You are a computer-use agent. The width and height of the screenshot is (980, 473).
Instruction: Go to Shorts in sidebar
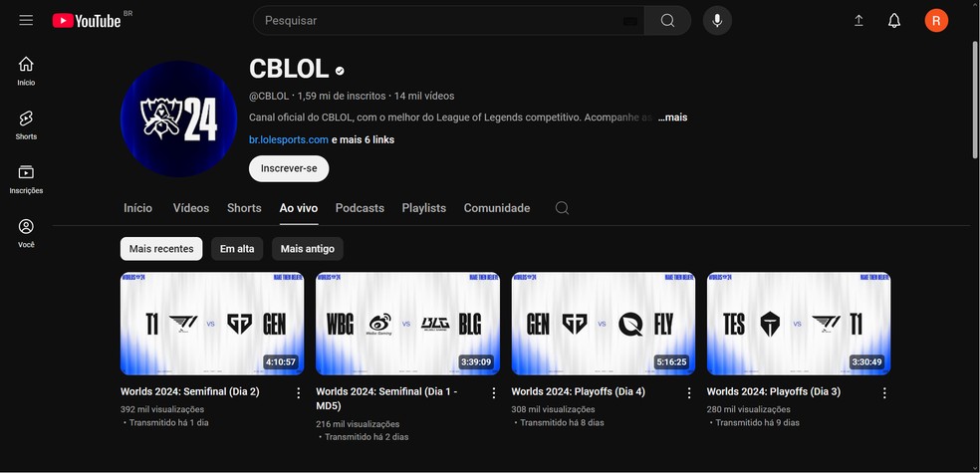click(26, 124)
